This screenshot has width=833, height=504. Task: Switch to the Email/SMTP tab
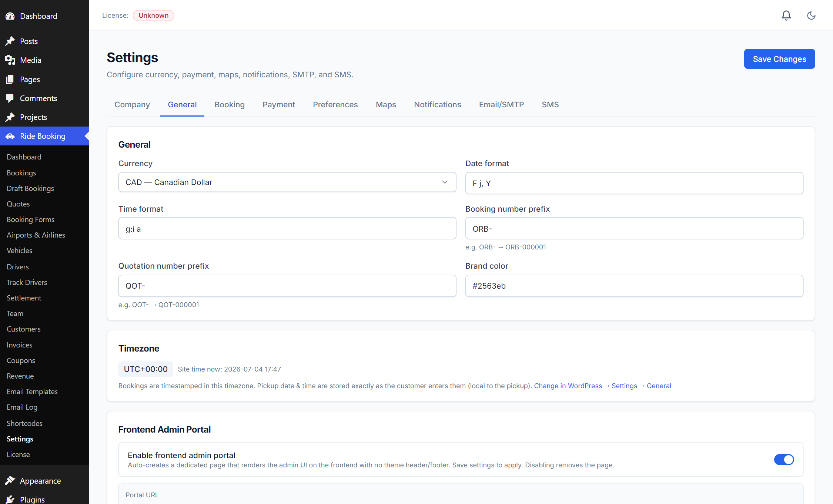pyautogui.click(x=502, y=105)
